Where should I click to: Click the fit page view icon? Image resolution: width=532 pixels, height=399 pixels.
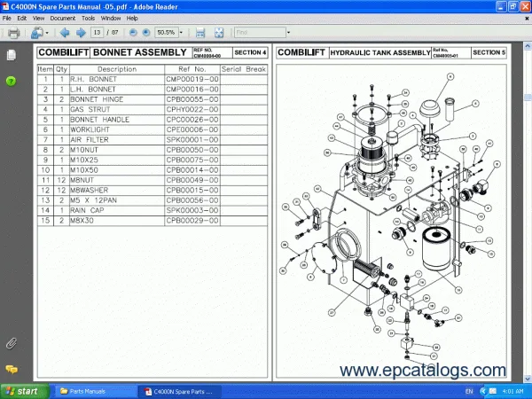219,33
